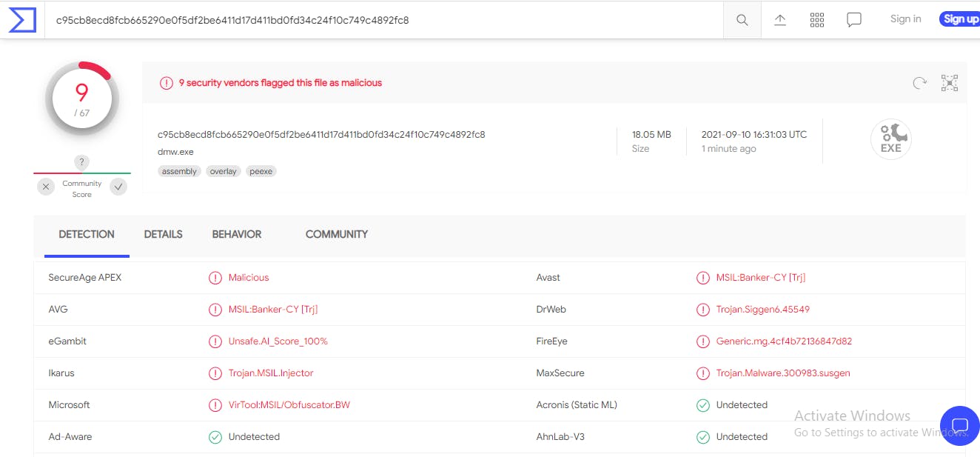Image resolution: width=980 pixels, height=457 pixels.
Task: Click the EXE file type icon
Action: (x=890, y=139)
